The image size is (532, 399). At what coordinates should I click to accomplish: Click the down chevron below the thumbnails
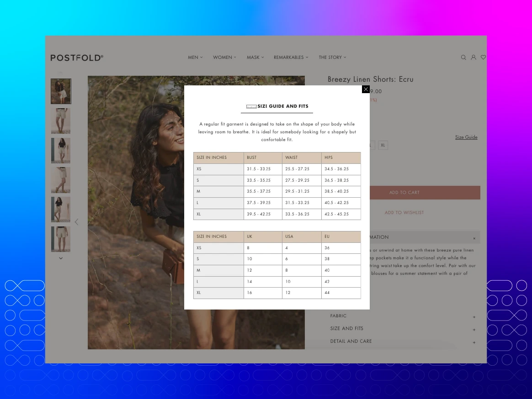click(x=61, y=258)
